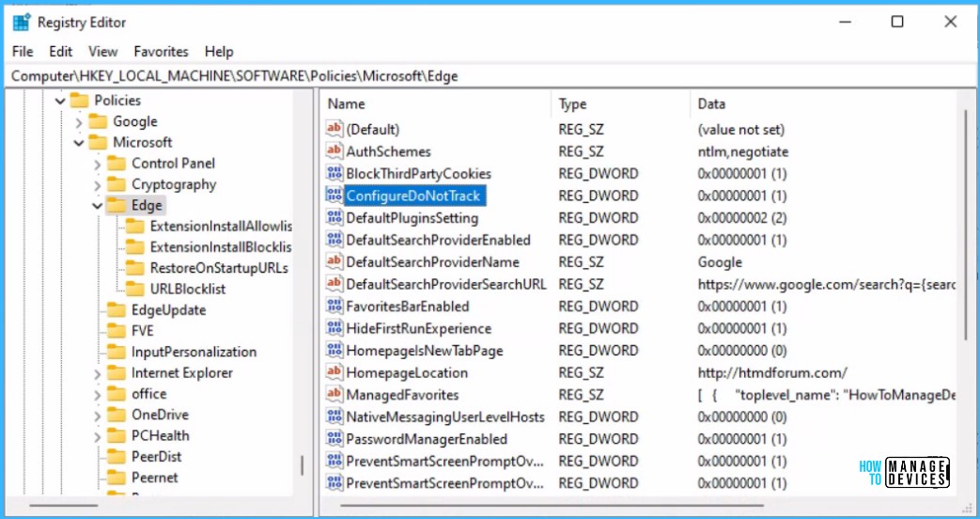
Task: Click the string icon beside AuthSchemes
Action: 334,150
